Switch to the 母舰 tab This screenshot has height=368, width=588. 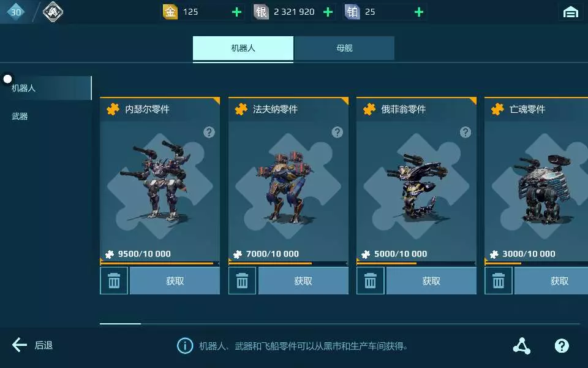click(x=344, y=48)
